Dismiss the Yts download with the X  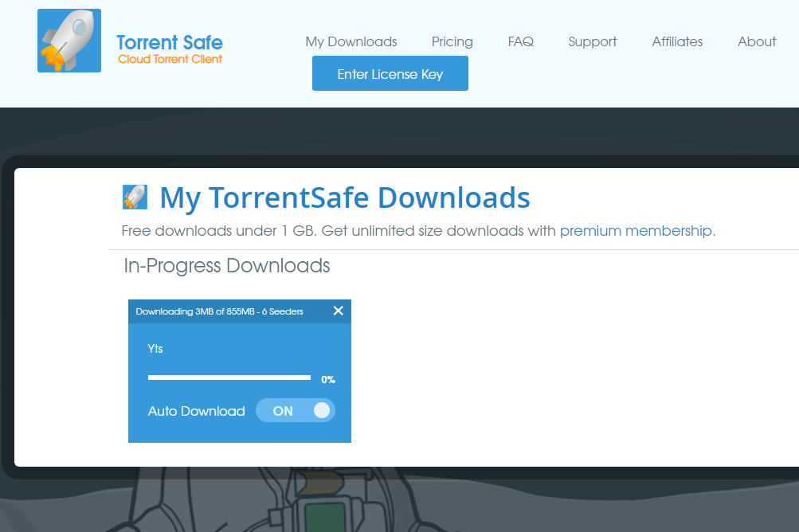click(338, 311)
